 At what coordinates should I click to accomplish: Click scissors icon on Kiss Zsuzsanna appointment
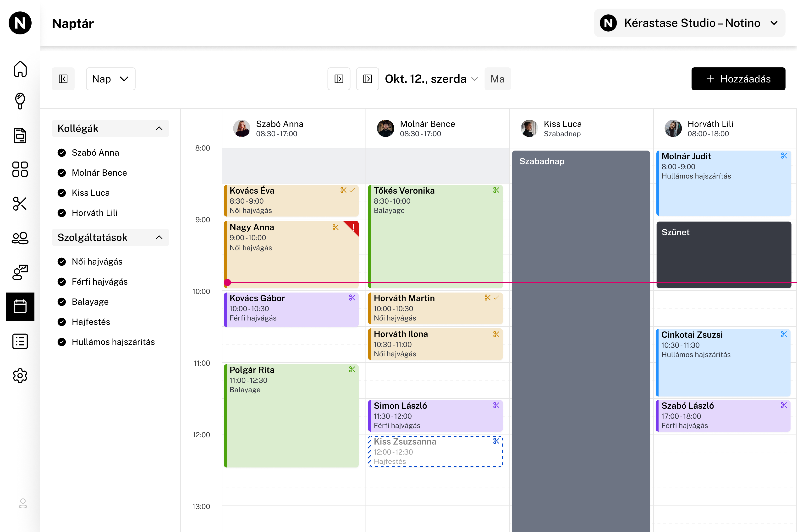point(496,441)
